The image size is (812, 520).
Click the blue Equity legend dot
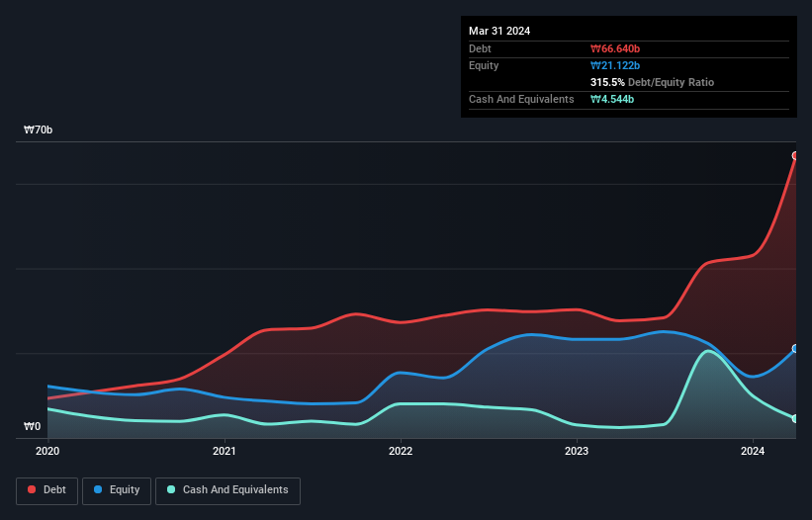pos(98,489)
